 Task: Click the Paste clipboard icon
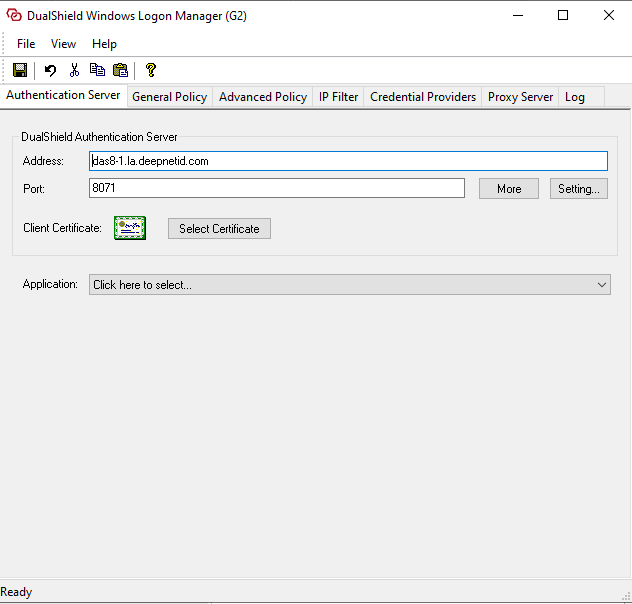121,70
